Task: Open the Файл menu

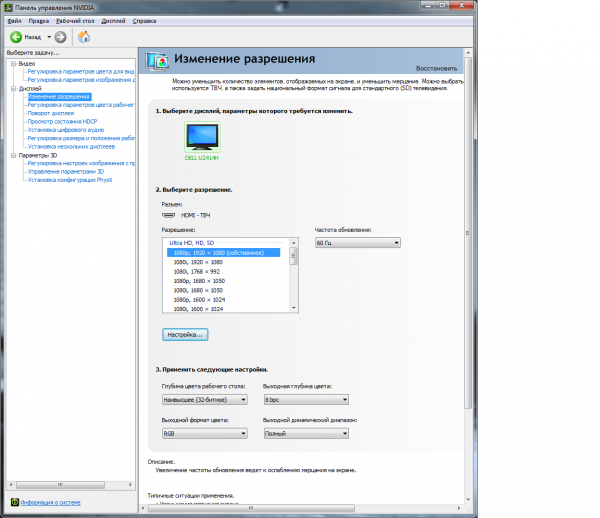Action: (14, 20)
